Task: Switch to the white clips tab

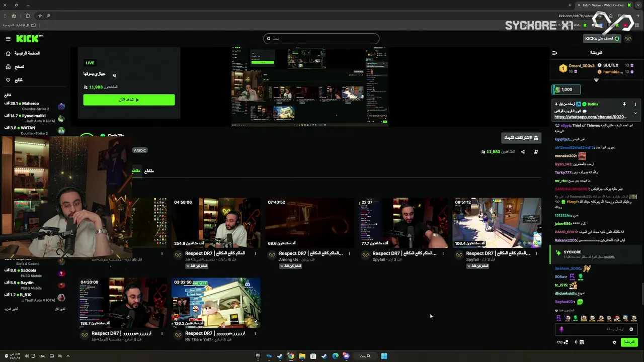Action: 149,171
